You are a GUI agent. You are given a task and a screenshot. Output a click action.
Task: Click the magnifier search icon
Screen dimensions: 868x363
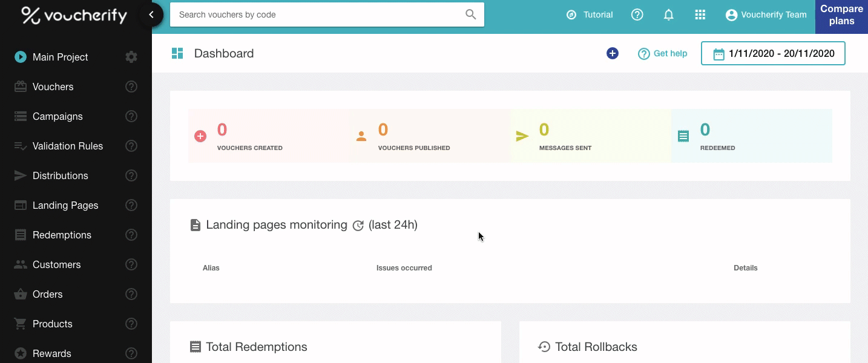point(470,15)
